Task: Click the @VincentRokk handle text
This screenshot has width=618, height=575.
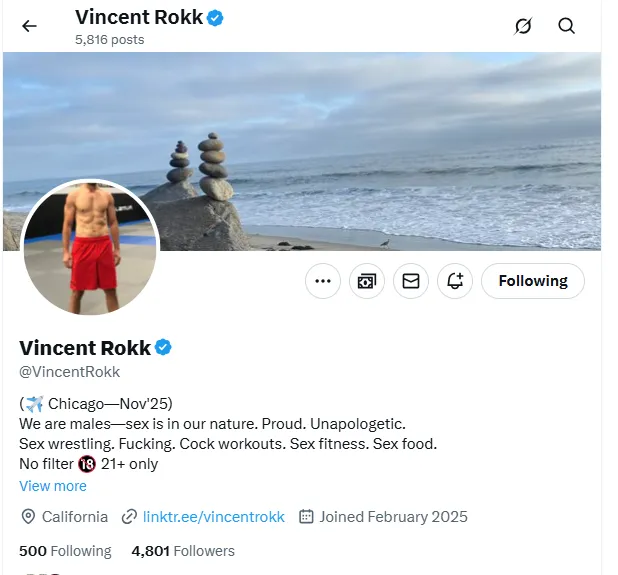Action: (x=70, y=372)
